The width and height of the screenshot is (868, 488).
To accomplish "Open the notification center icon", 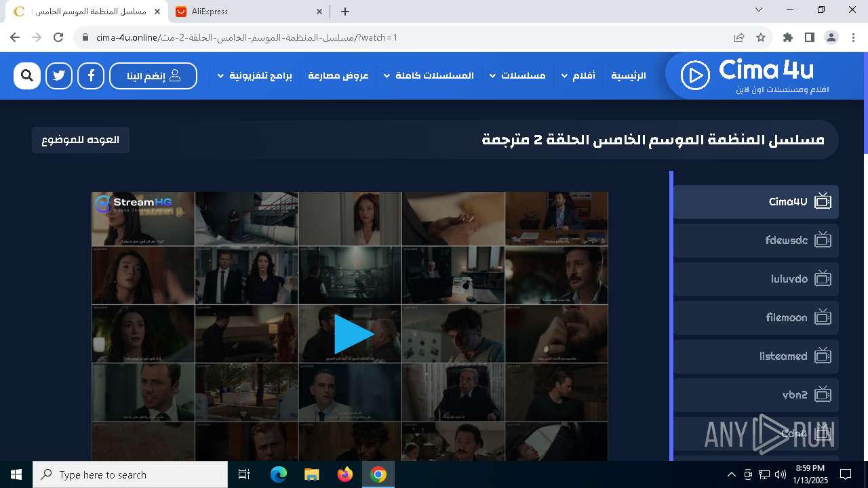I will 846,474.
